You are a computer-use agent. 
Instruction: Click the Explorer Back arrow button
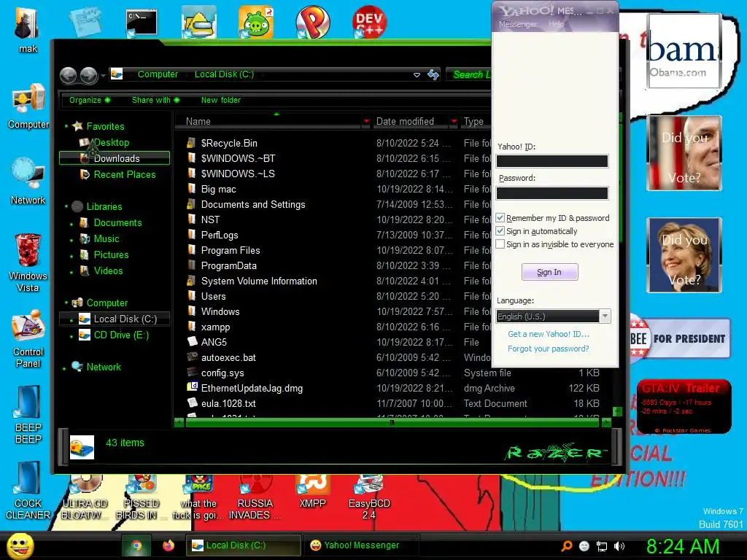pos(68,75)
